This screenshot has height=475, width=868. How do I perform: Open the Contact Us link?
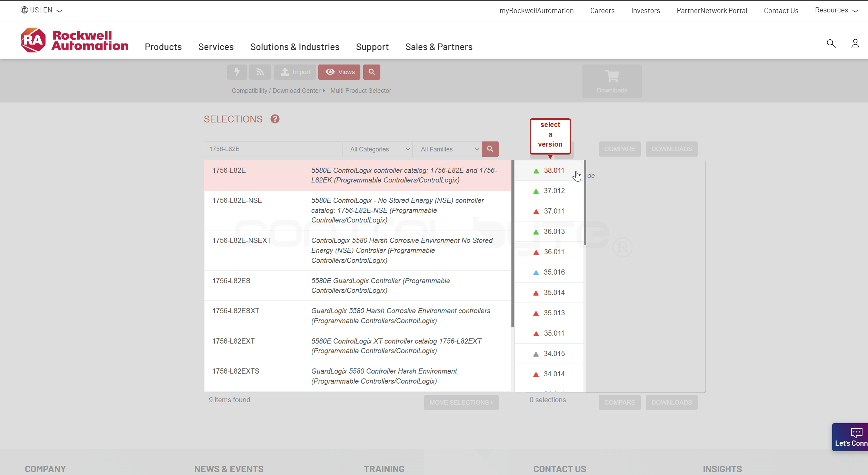click(781, 11)
